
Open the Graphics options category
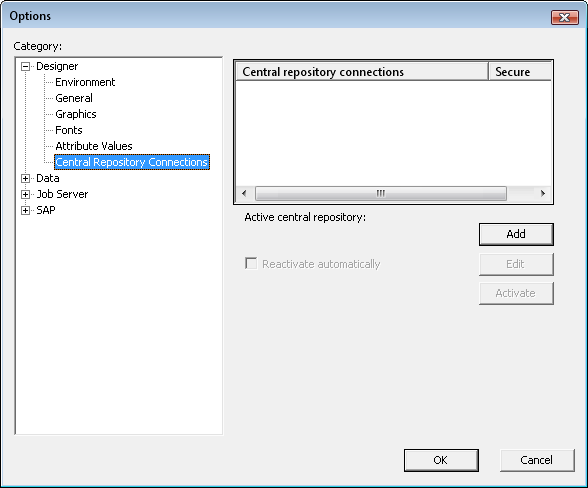click(76, 114)
